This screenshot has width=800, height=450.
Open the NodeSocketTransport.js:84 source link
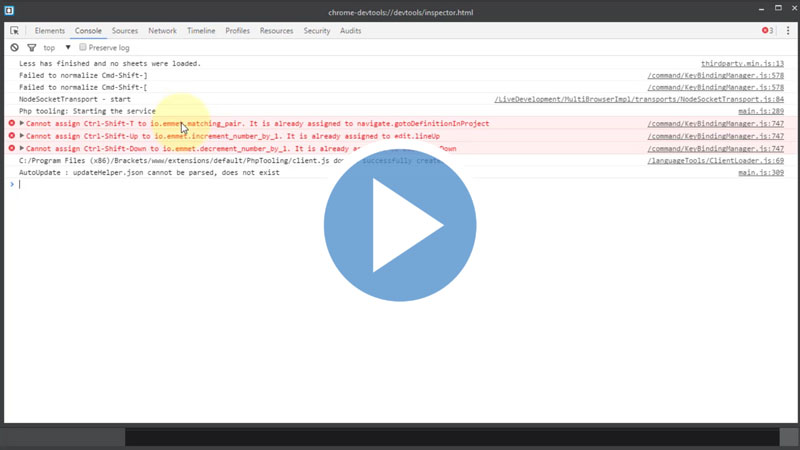pos(639,99)
